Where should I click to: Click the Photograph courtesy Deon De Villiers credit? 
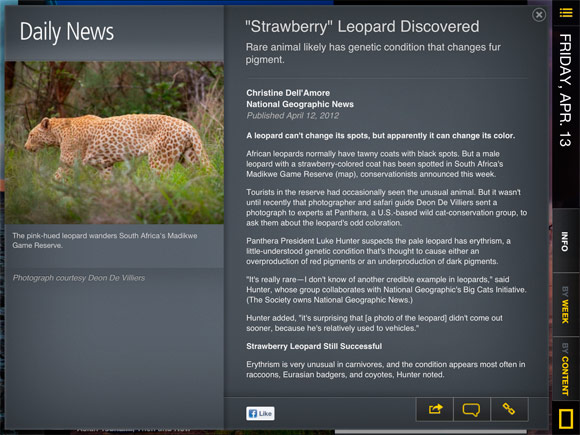(x=79, y=278)
